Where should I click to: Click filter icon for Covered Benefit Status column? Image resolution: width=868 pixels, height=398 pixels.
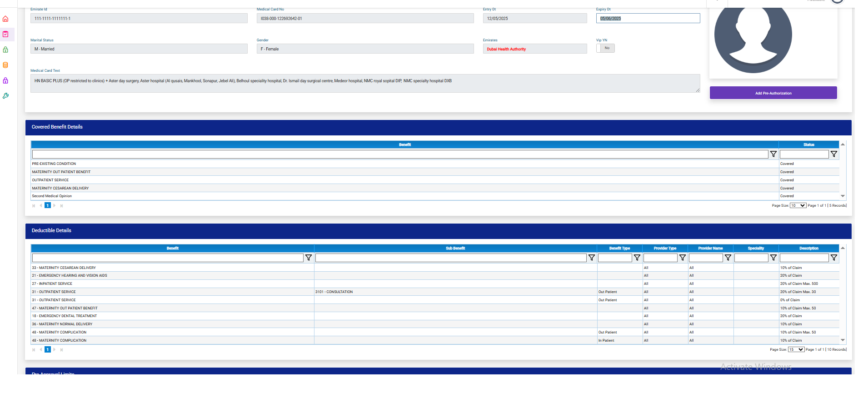point(833,154)
